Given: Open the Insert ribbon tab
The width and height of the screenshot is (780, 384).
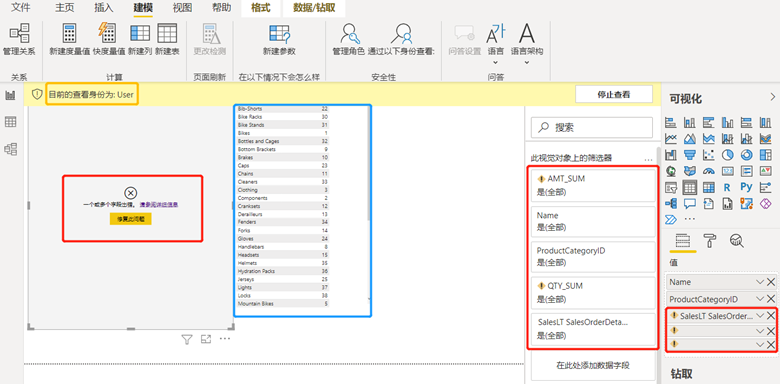Looking at the screenshot, I should tap(104, 7).
